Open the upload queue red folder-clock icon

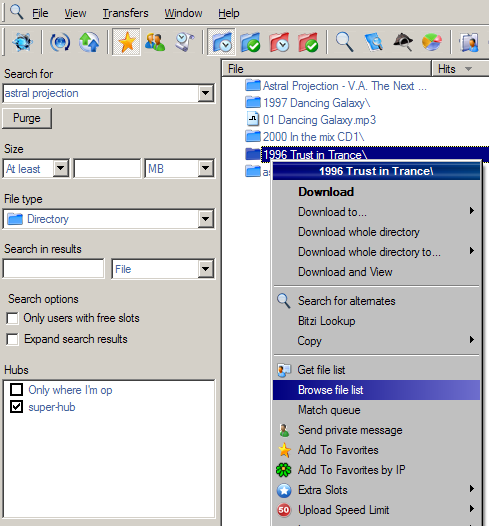[279, 42]
